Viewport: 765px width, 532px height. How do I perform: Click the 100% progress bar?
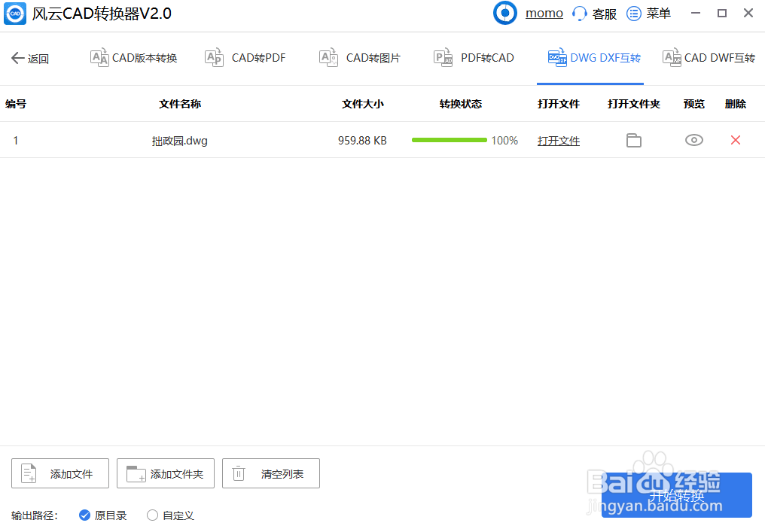[450, 140]
